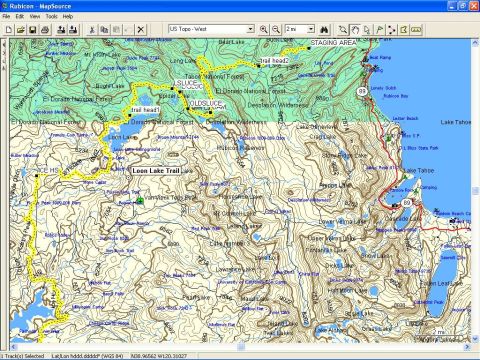Undo the last action via the toolbar
Screen dimensions: 480x360
point(128,30)
